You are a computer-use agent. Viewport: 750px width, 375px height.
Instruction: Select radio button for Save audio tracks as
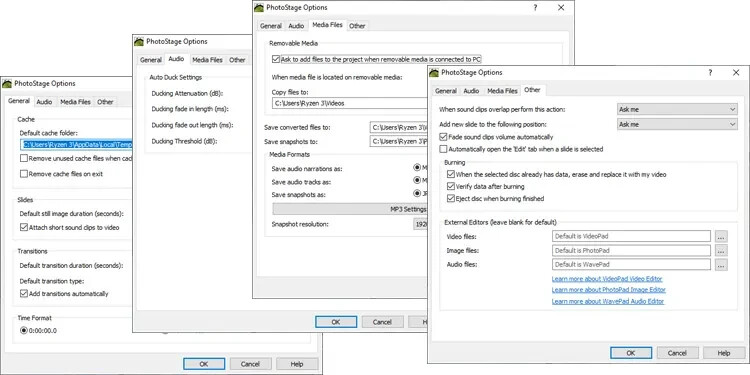(417, 181)
